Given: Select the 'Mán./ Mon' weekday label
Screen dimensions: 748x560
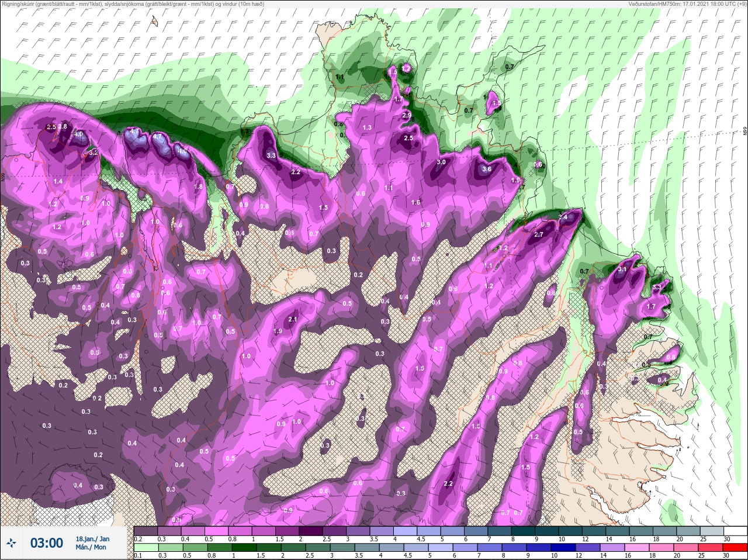Looking at the screenshot, I should point(91,547).
